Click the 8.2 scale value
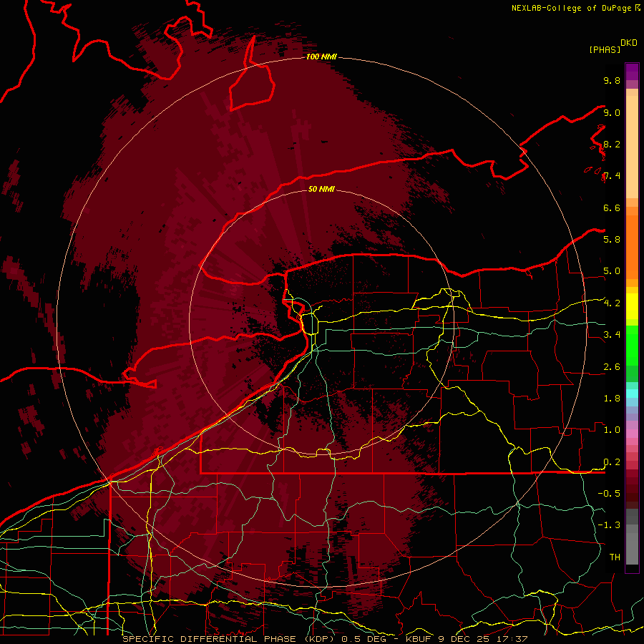The image size is (644, 644). (612, 144)
